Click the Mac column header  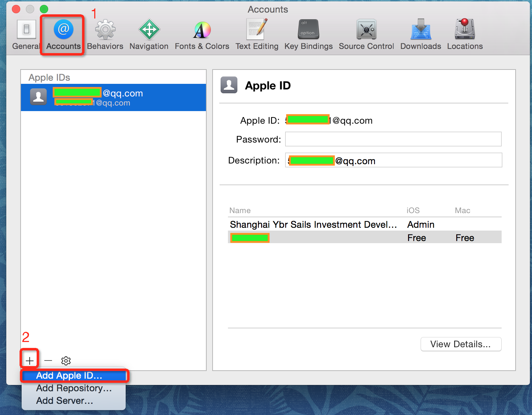pyautogui.click(x=463, y=210)
